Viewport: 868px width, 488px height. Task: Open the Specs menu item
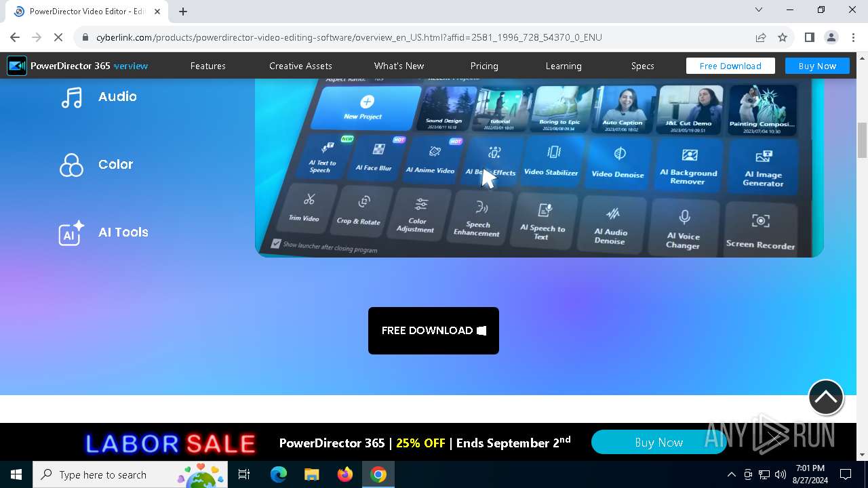coord(642,66)
